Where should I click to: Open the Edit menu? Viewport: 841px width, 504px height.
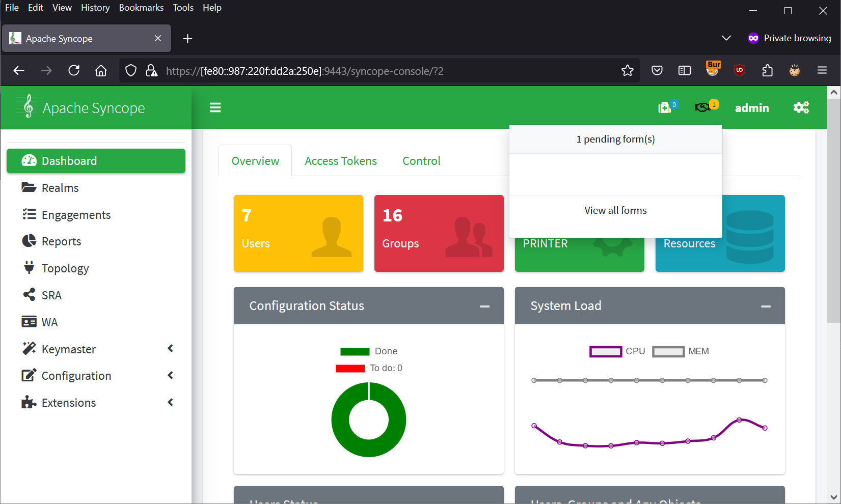(35, 8)
